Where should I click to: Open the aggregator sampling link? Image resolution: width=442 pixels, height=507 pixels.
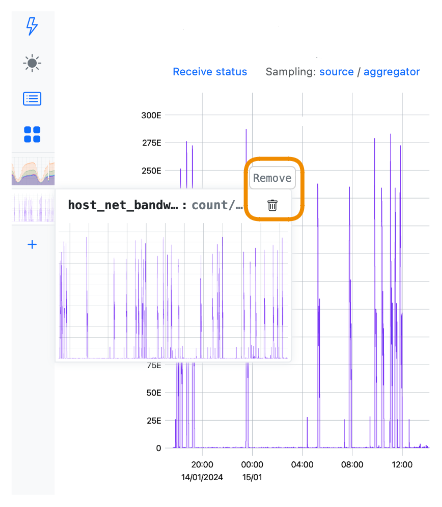(x=391, y=72)
